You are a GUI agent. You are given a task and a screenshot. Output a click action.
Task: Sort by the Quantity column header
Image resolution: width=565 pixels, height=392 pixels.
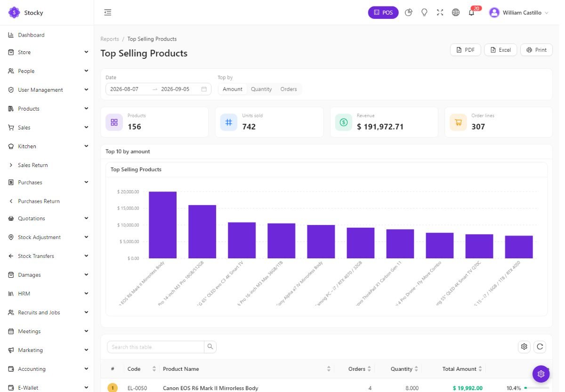404,369
